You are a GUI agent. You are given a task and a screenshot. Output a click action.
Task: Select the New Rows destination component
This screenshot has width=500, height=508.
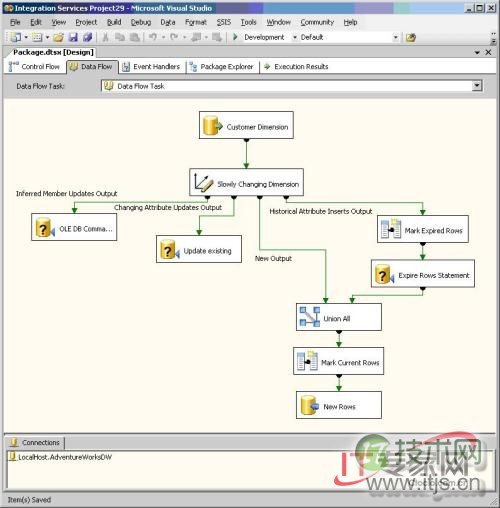click(339, 405)
